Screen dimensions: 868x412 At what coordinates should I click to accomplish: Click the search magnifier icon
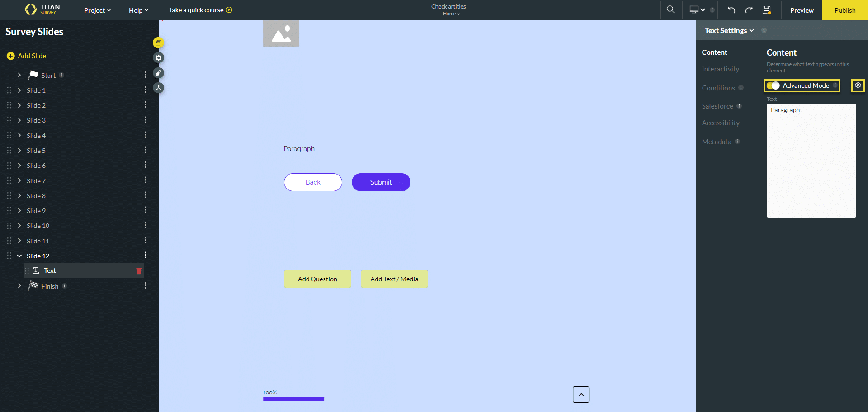tap(670, 9)
